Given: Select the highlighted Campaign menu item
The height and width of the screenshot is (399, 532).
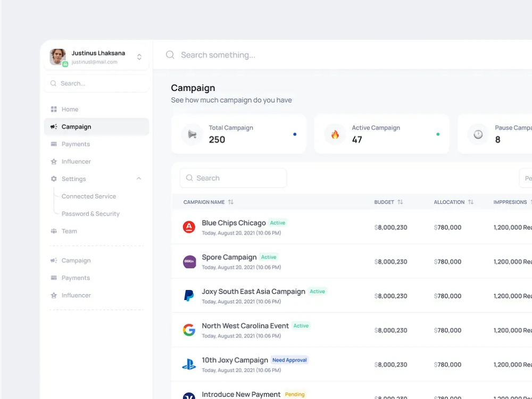Looking at the screenshot, I should (96, 127).
